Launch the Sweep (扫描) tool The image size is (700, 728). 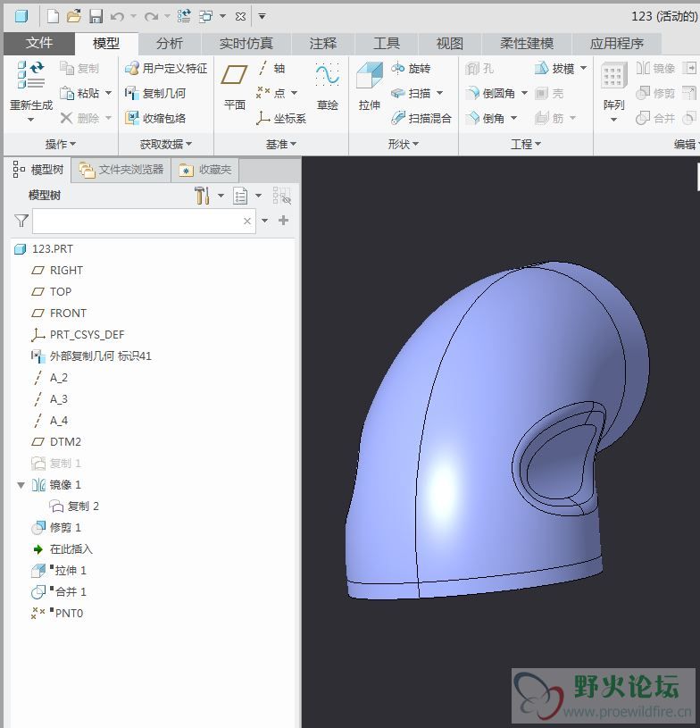click(411, 93)
